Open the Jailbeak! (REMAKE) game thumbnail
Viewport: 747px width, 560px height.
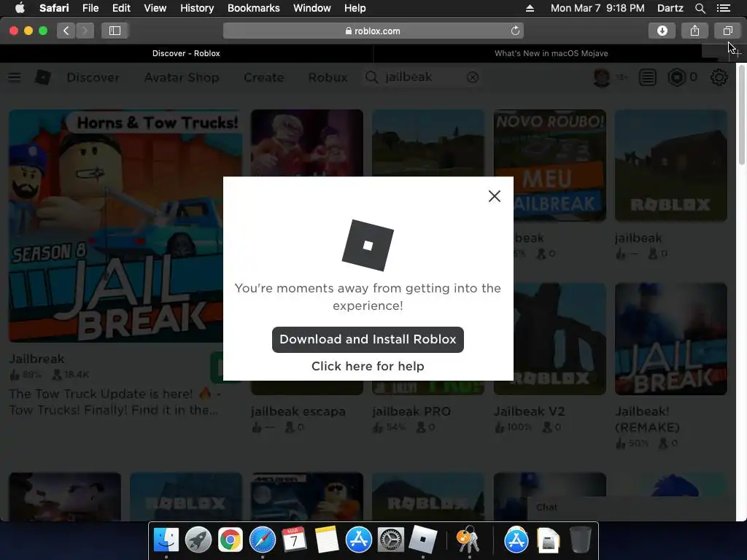[x=671, y=339]
